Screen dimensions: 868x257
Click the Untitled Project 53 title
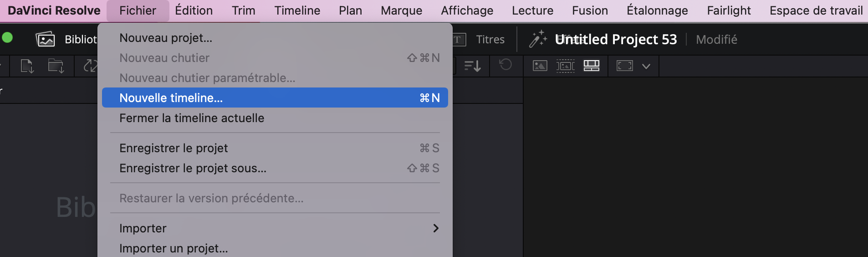click(616, 40)
